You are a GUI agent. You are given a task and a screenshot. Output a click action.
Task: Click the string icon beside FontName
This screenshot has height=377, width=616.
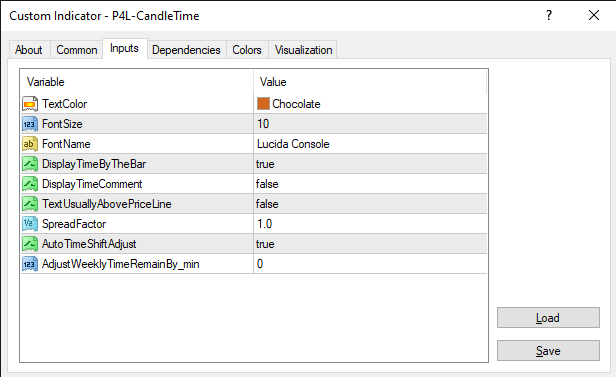click(30, 144)
